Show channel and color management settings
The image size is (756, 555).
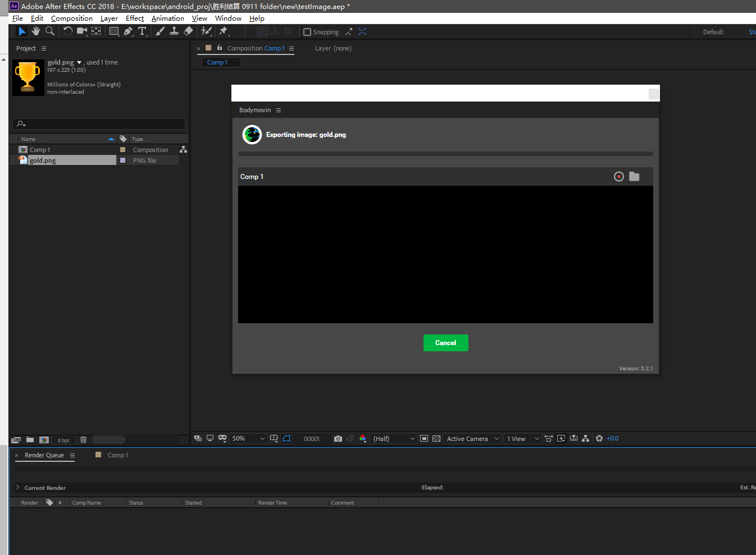363,438
